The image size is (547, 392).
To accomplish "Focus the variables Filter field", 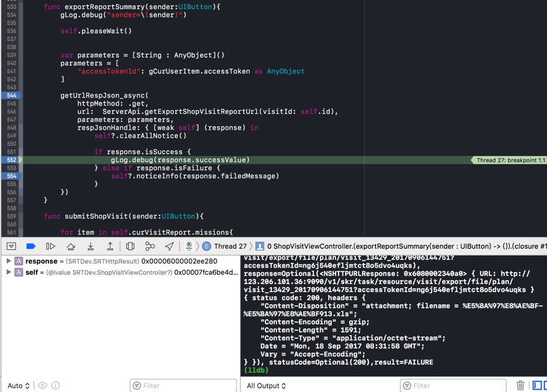I will click(183, 386).
